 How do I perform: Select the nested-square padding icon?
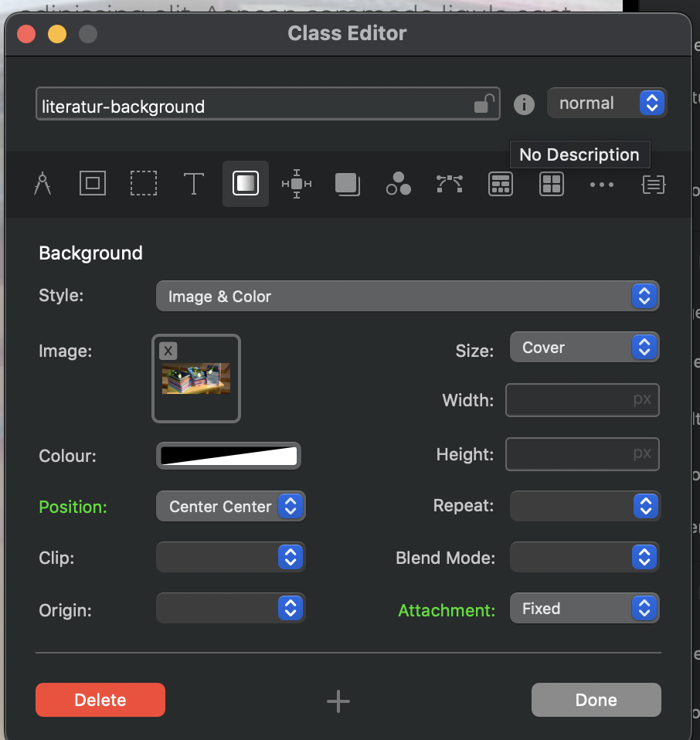point(93,184)
